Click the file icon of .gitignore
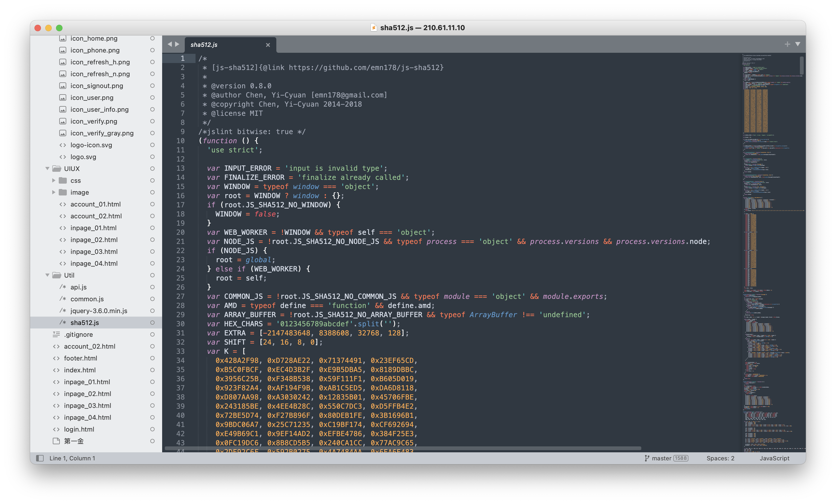The image size is (836, 504). (x=56, y=334)
